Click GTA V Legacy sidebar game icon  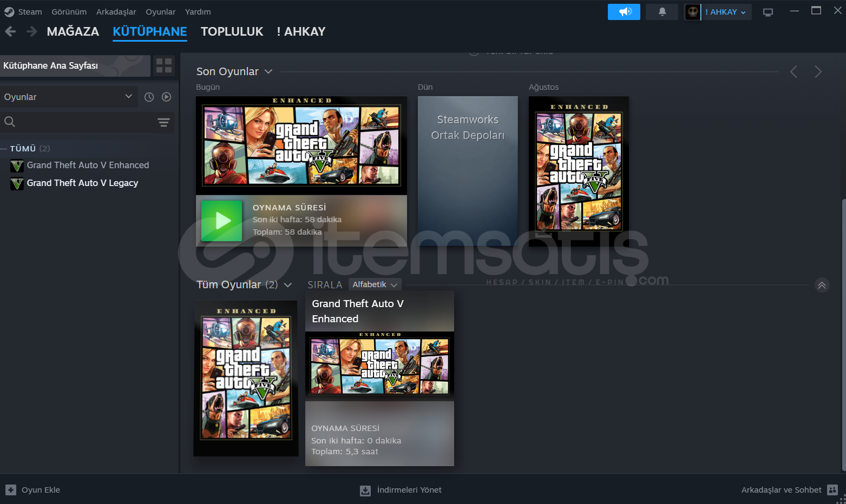[x=17, y=183]
